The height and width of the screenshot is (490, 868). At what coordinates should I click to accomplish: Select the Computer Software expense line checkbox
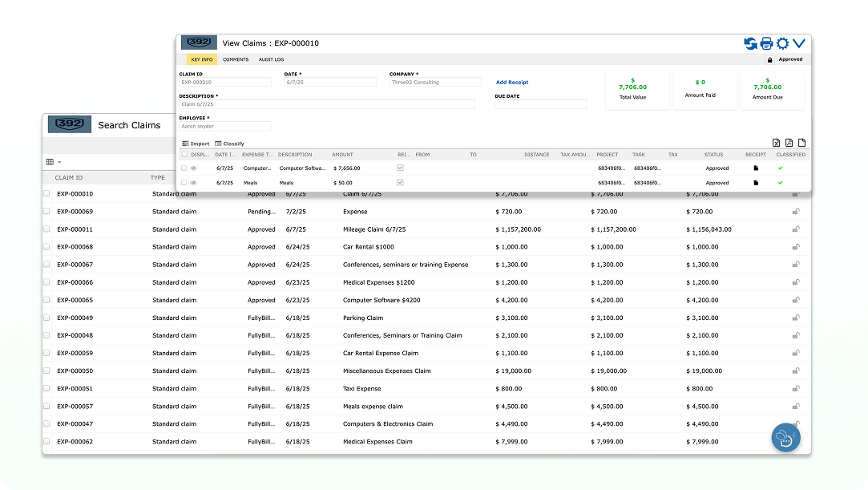point(184,168)
